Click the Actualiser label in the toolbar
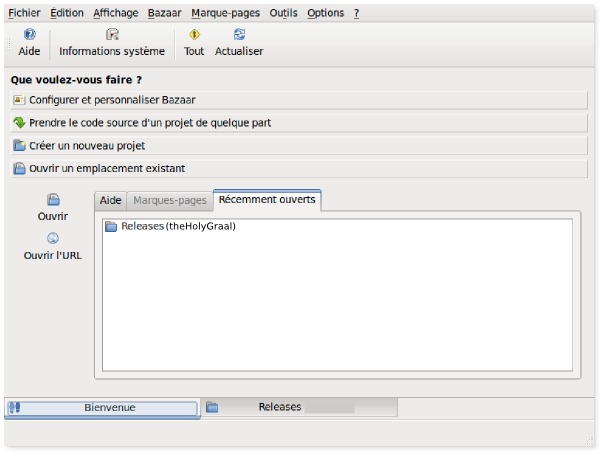601x453 pixels. pos(239,51)
